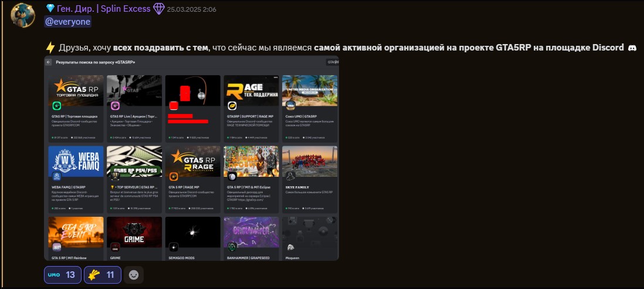
Task: Click the 25.03.2025 2:06 message timestamp
Action: [x=191, y=9]
